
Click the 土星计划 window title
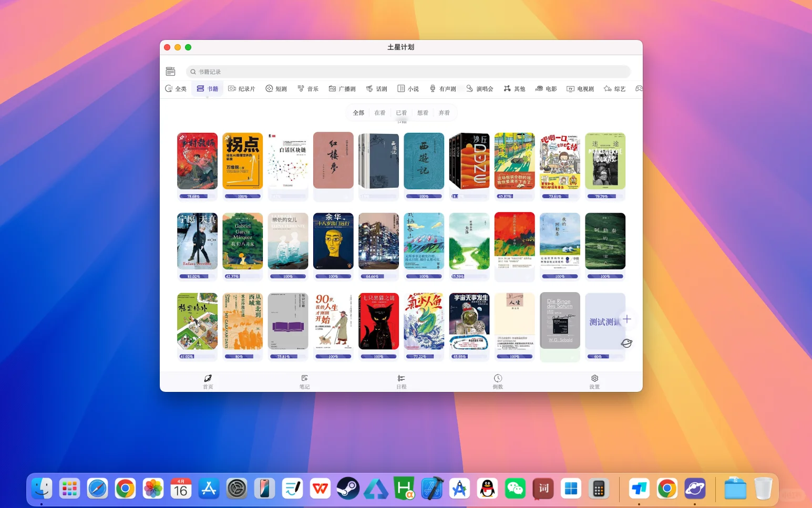tap(401, 47)
